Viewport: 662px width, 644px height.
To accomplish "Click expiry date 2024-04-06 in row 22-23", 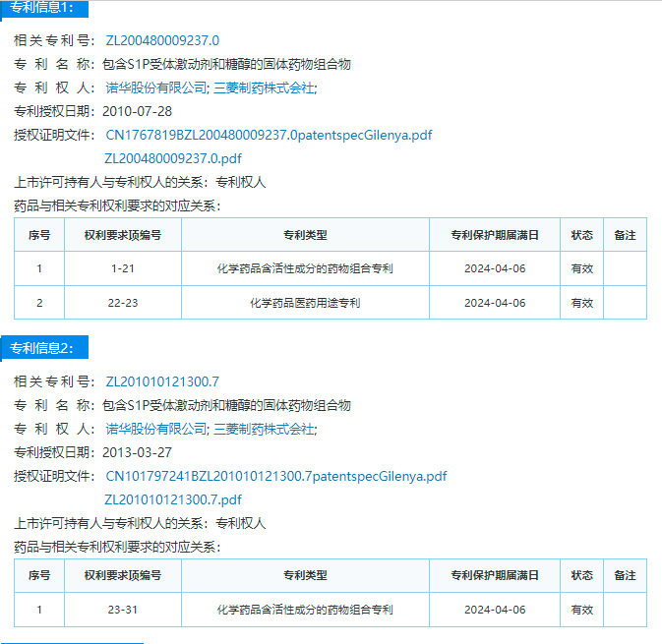I will (495, 303).
